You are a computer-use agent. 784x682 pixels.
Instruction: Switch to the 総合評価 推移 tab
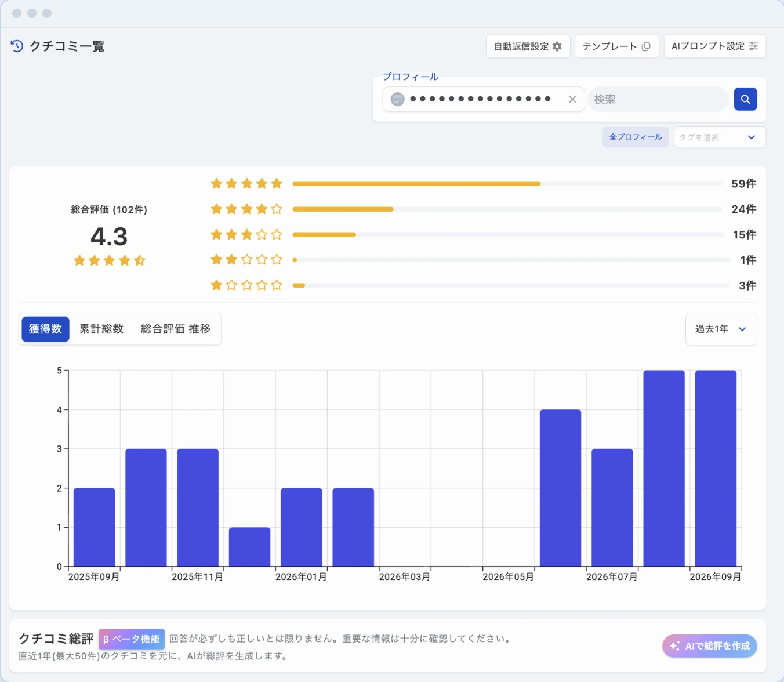coord(176,329)
